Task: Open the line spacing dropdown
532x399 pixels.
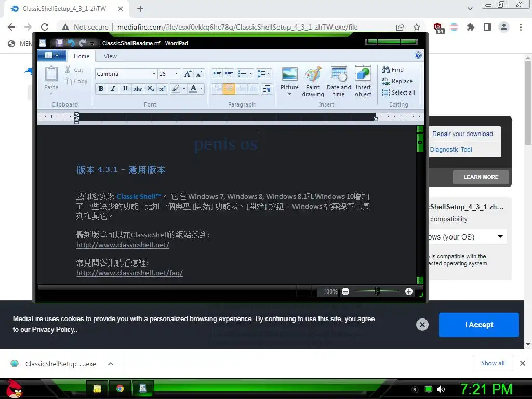Action: [263, 74]
